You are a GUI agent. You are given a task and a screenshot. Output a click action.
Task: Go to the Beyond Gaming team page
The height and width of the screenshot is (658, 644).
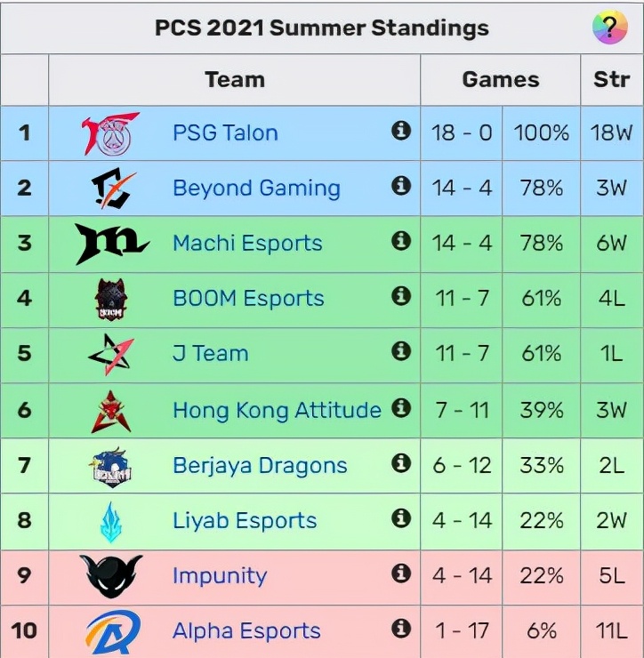coord(256,189)
